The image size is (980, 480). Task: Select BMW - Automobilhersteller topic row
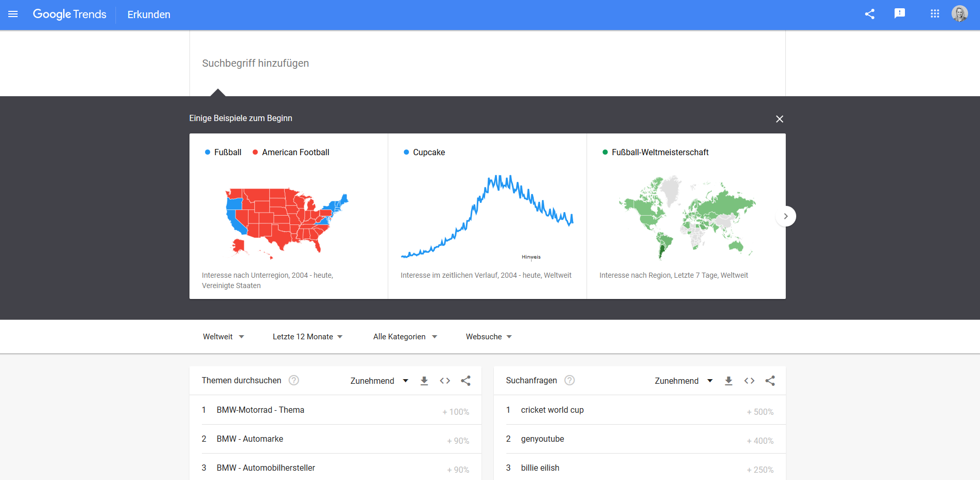pyautogui.click(x=335, y=468)
